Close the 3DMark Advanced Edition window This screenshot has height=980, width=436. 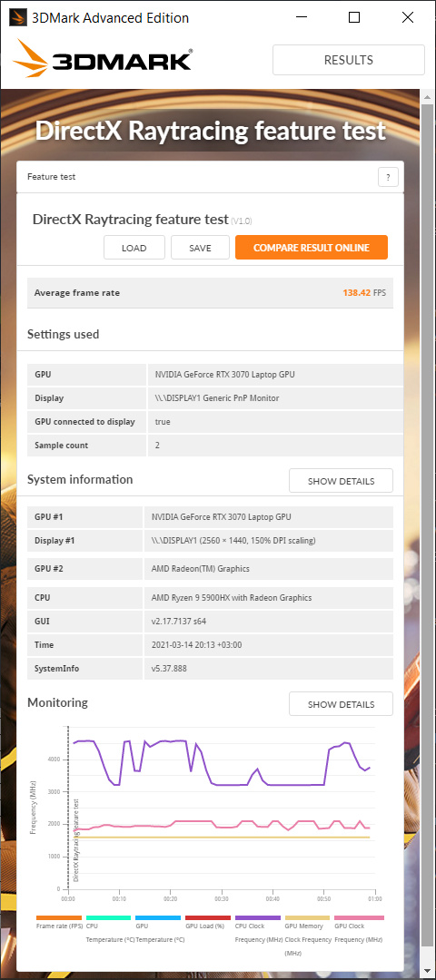click(x=408, y=17)
